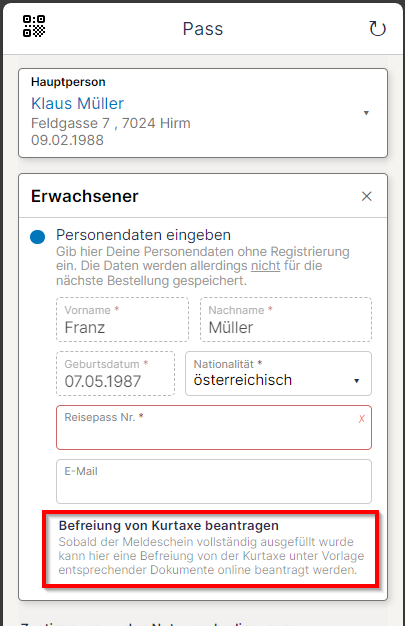
Task: Open the Nationalität dropdown
Action: point(278,374)
